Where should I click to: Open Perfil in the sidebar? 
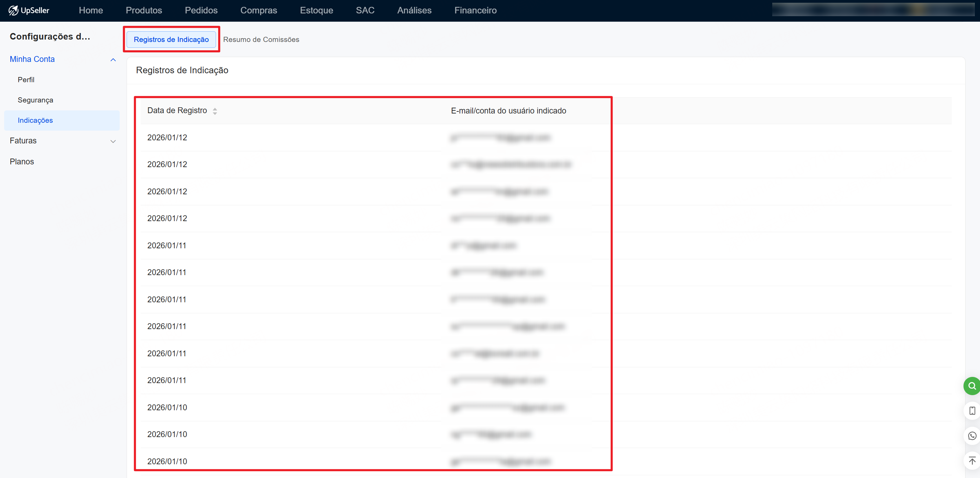(x=26, y=79)
